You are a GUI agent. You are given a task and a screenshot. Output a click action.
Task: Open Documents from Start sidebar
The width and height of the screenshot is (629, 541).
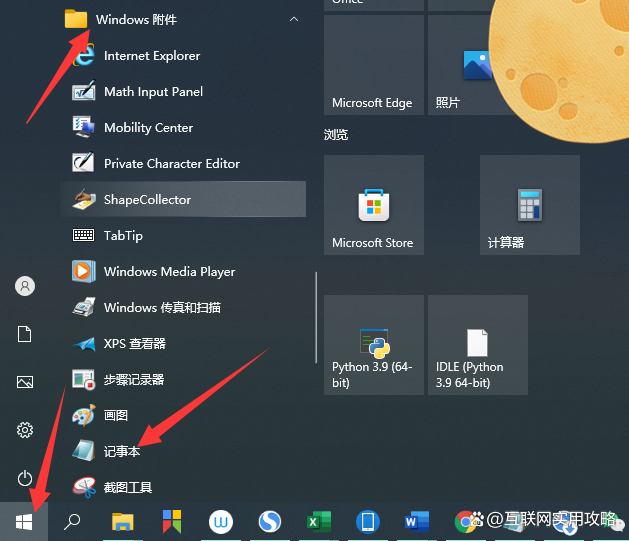[25, 334]
